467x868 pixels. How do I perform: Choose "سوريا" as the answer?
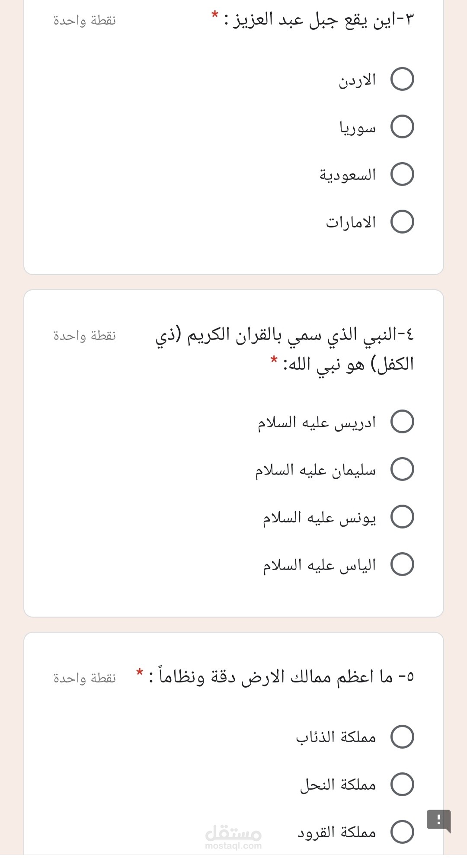click(x=402, y=127)
